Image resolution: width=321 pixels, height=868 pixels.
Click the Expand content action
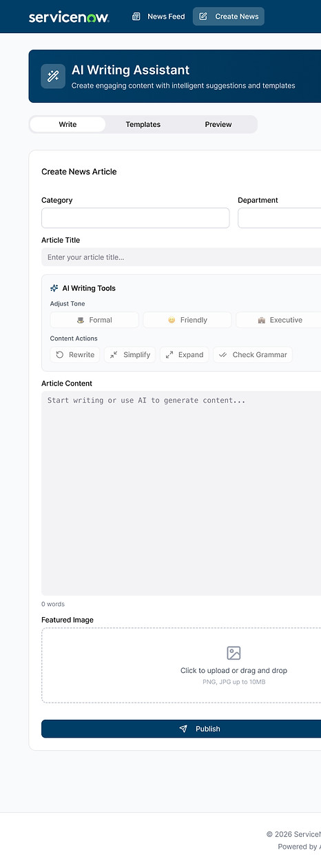(x=185, y=354)
